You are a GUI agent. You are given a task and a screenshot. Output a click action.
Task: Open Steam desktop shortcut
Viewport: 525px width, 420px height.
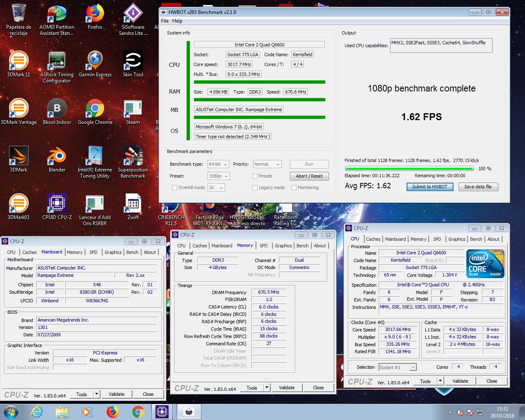[133, 112]
